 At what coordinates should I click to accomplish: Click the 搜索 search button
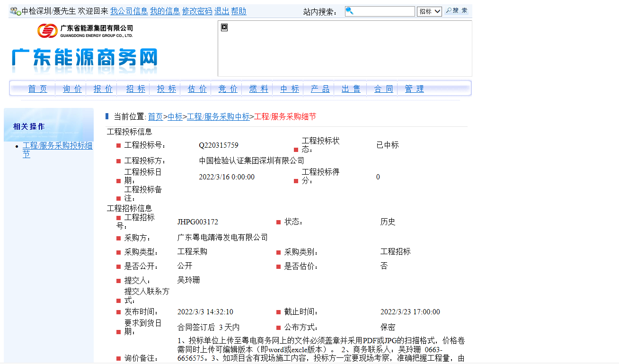pos(457,10)
